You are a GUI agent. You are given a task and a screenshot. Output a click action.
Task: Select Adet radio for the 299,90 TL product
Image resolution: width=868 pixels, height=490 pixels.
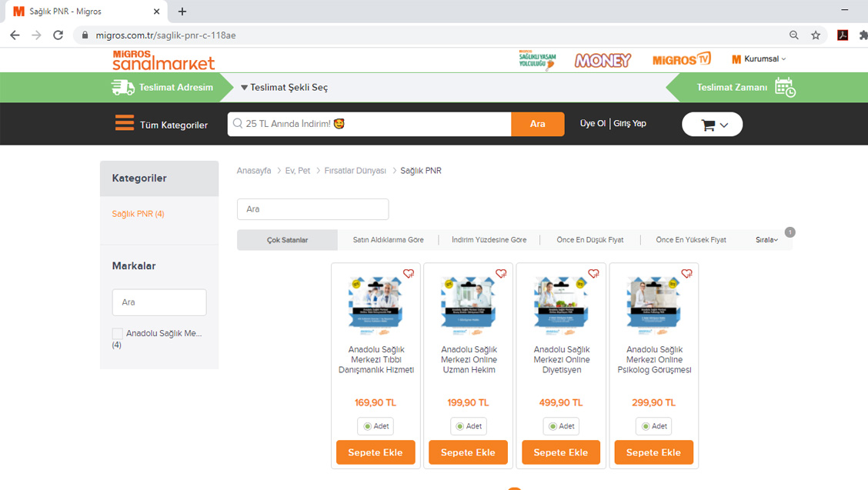[646, 426]
